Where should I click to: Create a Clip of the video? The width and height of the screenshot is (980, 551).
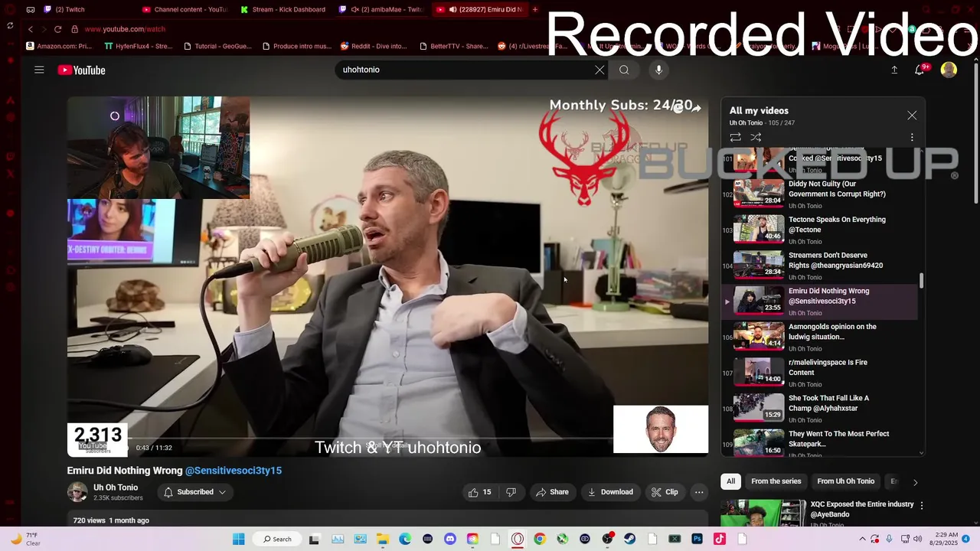pyautogui.click(x=665, y=492)
